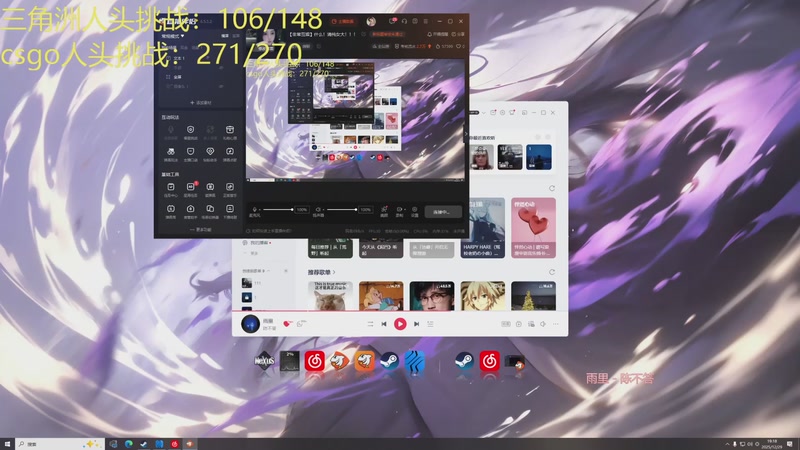Image resolution: width=800 pixels, height=450 pixels.
Task: Open the play queue list icon in music player
Action: (x=531, y=324)
